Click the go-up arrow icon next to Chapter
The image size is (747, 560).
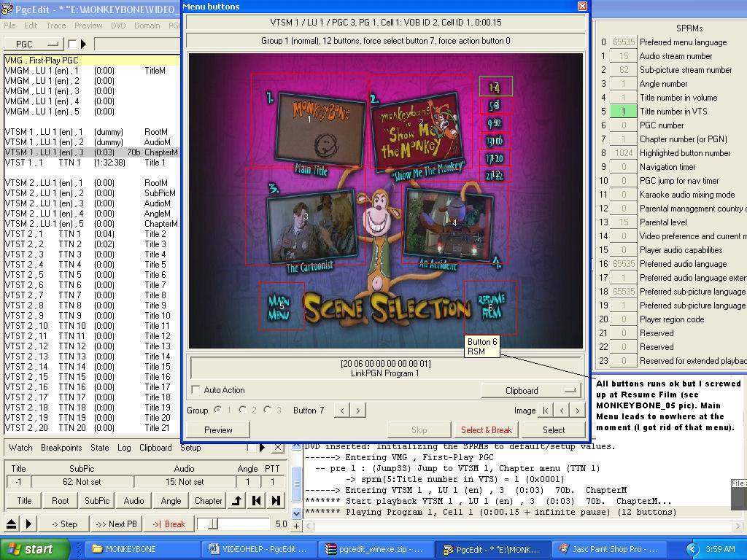coord(237,500)
